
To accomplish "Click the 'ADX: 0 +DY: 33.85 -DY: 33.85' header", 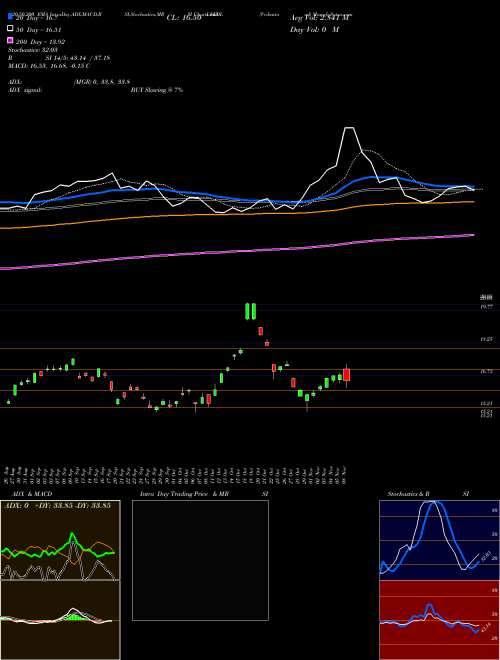I will click(57, 506).
